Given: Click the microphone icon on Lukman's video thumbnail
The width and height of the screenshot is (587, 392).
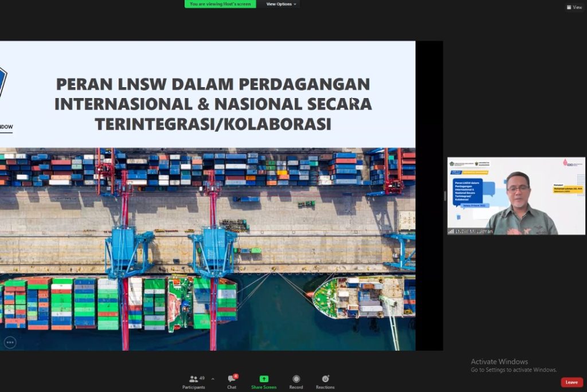Looking at the screenshot, I should click(451, 231).
